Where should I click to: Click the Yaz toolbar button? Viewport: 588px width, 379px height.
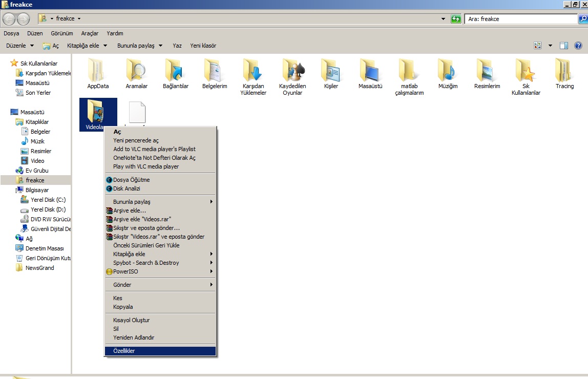(177, 46)
